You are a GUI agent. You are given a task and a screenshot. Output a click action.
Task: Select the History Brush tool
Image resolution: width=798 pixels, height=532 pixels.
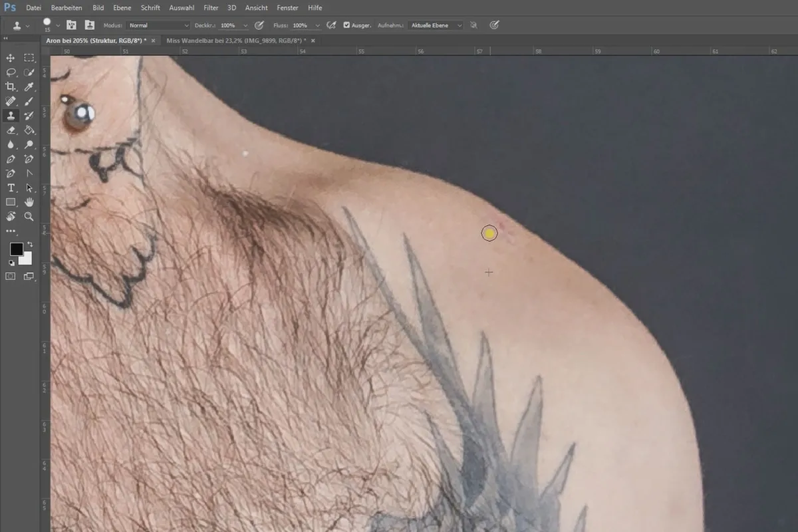coord(29,116)
